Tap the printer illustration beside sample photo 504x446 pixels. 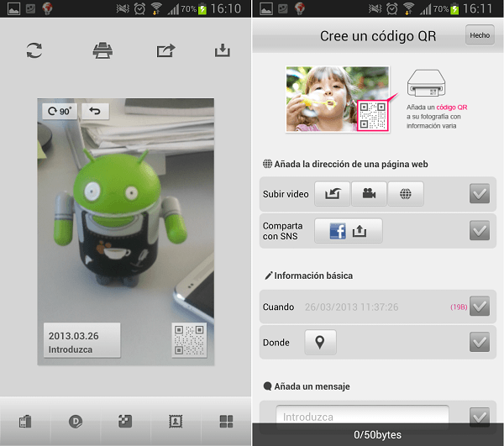426,83
